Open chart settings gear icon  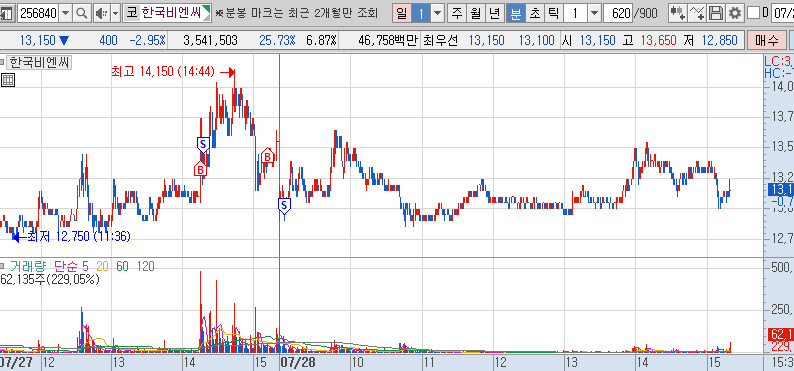pyautogui.click(x=735, y=13)
